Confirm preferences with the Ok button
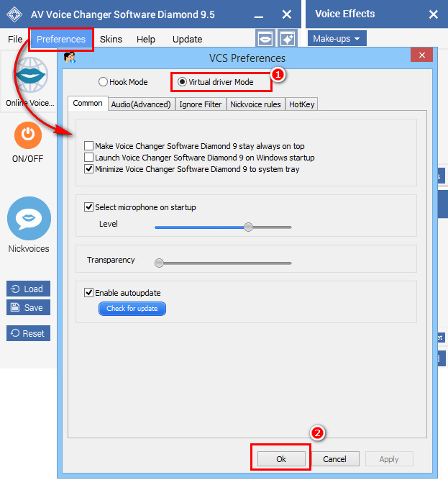 pos(281,459)
